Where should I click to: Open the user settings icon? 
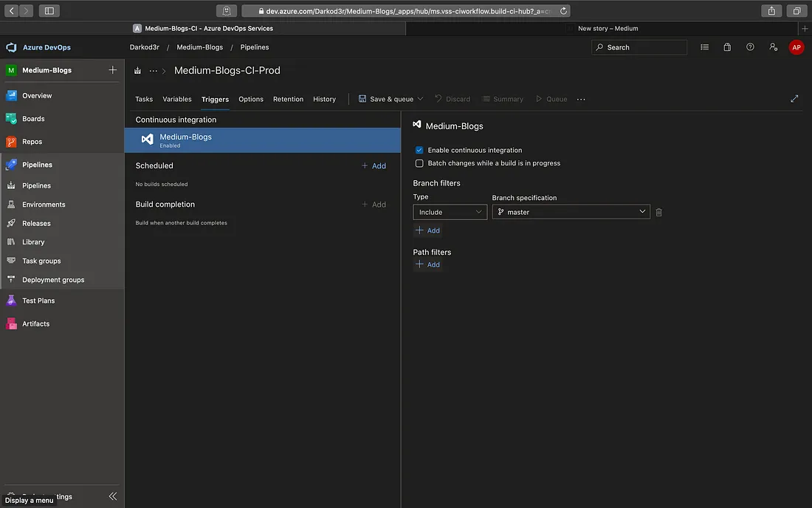pyautogui.click(x=773, y=47)
